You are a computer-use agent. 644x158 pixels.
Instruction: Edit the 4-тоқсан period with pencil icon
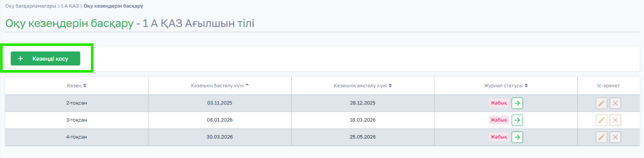pyautogui.click(x=602, y=137)
